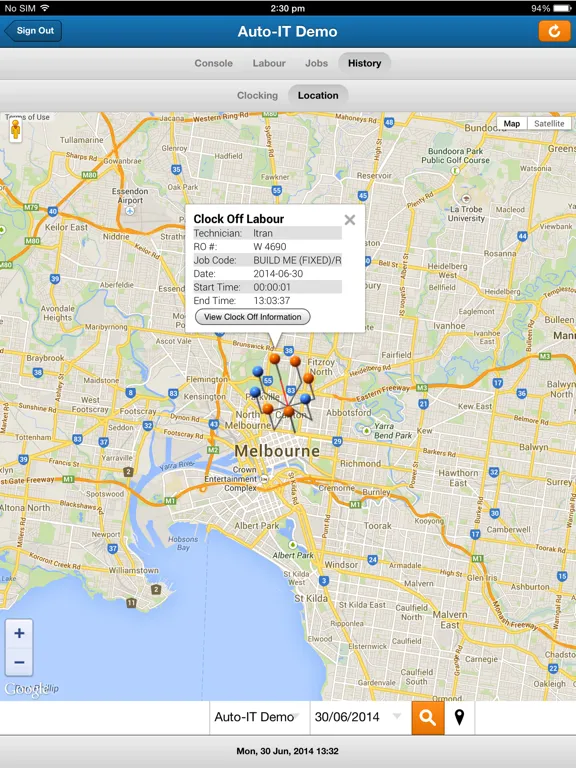Click the Wi-Fi icon in status bar
This screenshot has height=768, width=576.
(45, 8)
